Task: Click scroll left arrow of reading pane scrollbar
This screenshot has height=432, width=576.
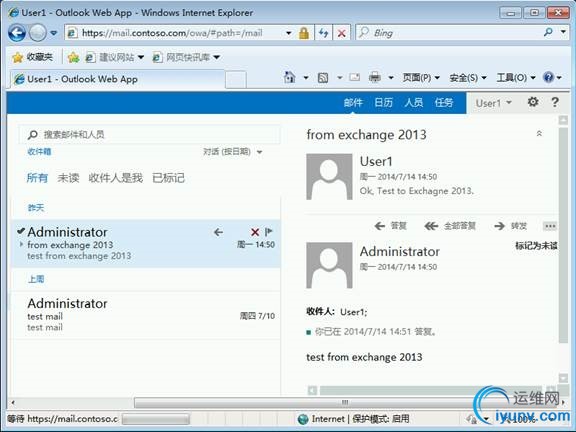Action: (312, 390)
